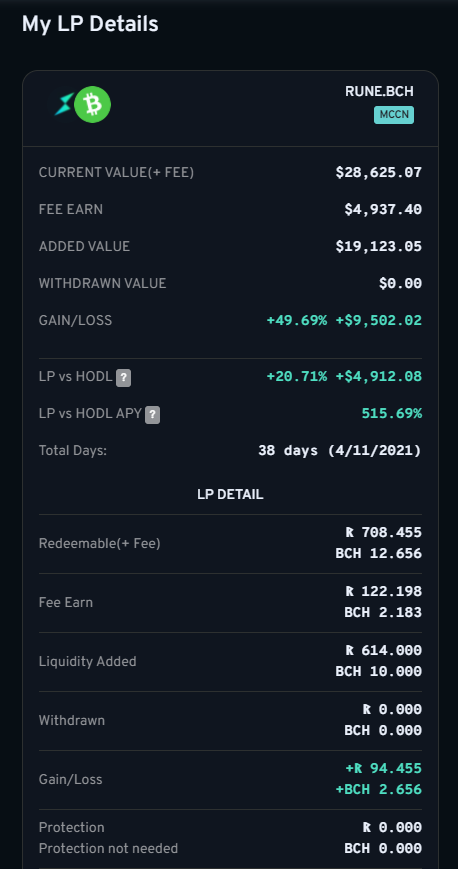Image resolution: width=458 pixels, height=869 pixels.
Task: Open the LP vs HODL APY help icon
Action: coord(152,415)
